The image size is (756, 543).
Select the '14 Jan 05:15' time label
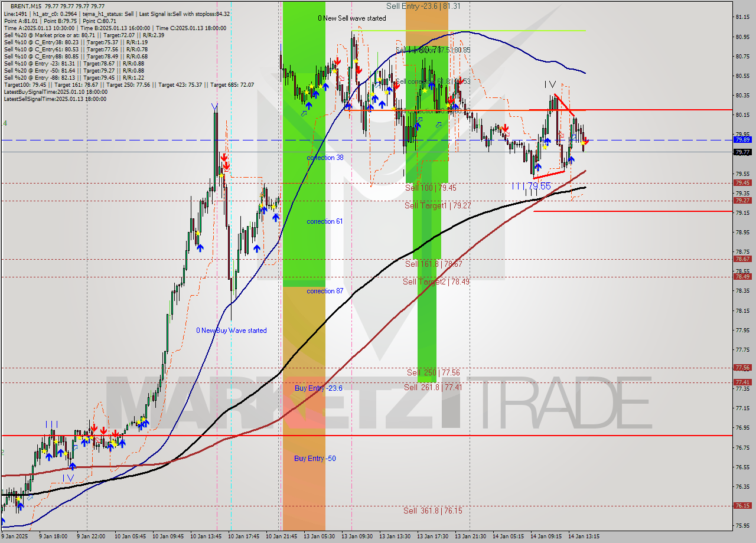pyautogui.click(x=508, y=537)
